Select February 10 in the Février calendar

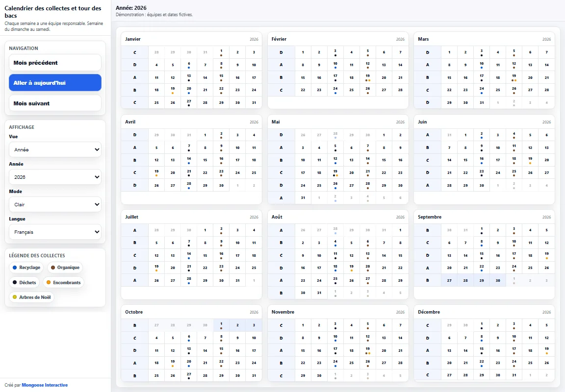[x=335, y=65]
